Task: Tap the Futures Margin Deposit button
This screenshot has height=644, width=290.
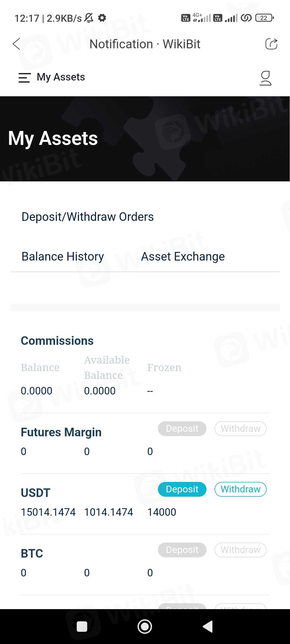Action: click(182, 429)
